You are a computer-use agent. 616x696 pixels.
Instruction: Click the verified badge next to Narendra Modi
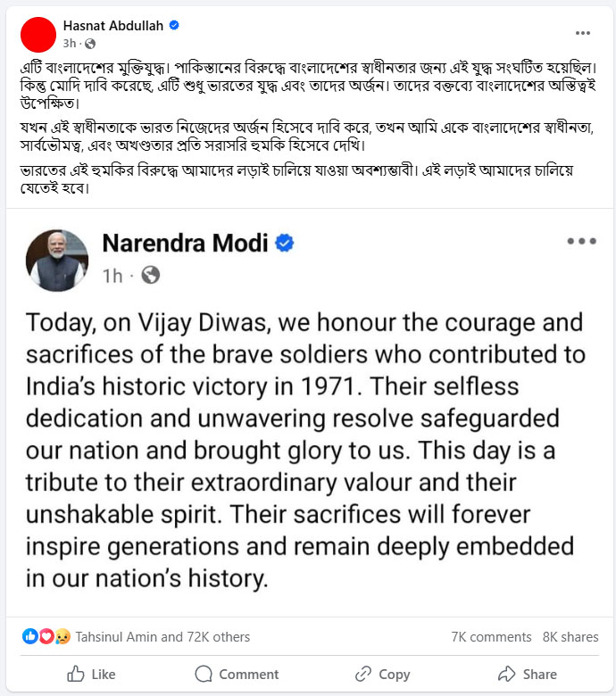click(284, 244)
